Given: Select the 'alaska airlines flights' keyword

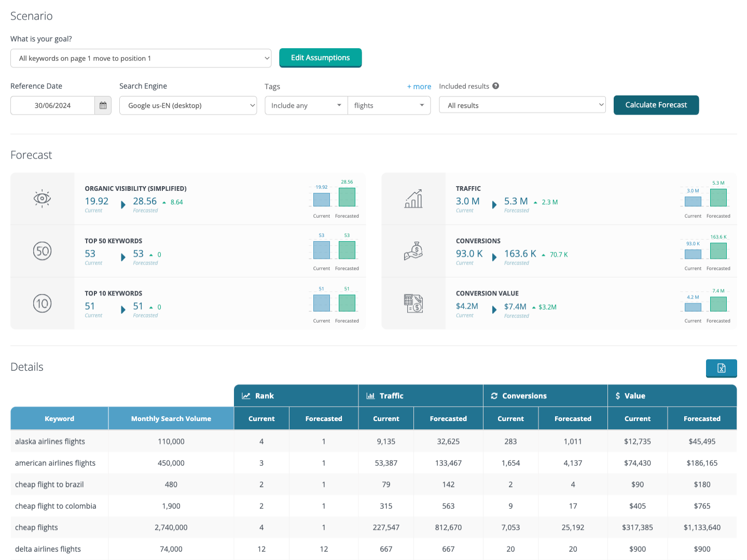Looking at the screenshot, I should (x=50, y=441).
